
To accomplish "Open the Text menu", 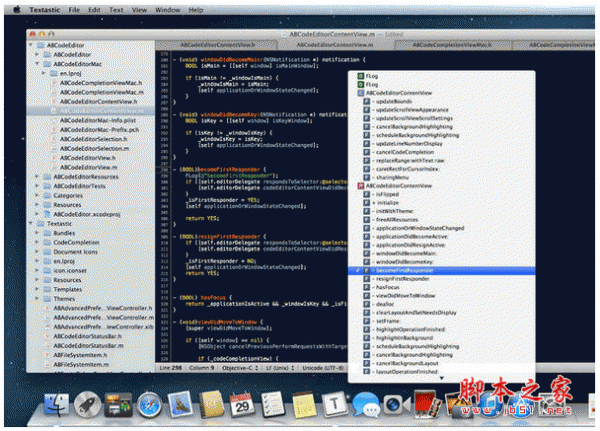I will 116,10.
